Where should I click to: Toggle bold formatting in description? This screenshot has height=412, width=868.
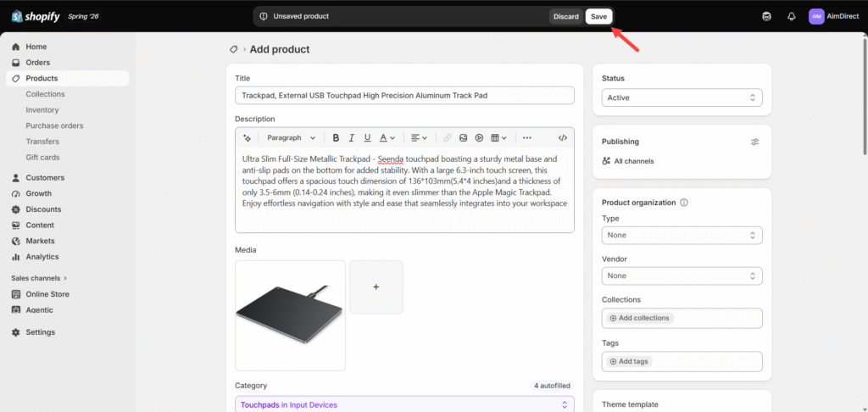coord(336,138)
